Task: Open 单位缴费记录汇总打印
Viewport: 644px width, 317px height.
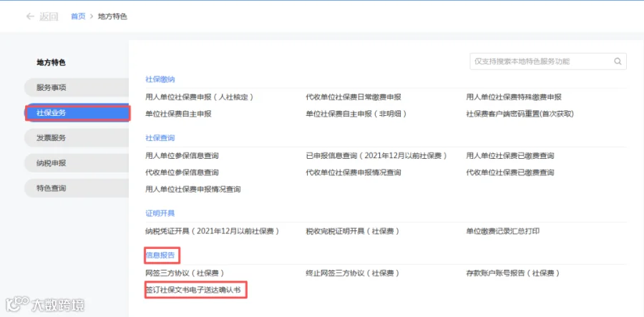Action: (503, 231)
